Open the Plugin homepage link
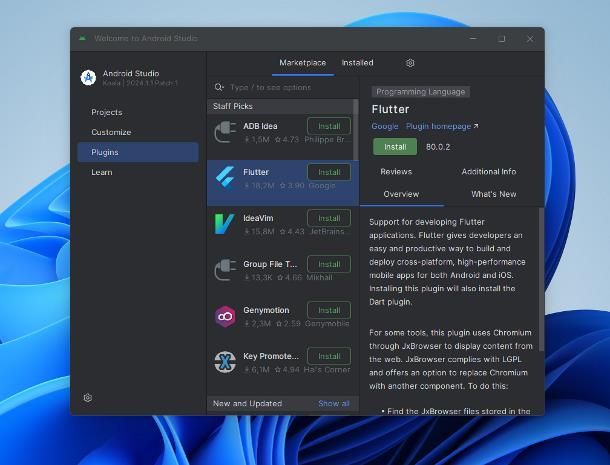 coord(442,126)
